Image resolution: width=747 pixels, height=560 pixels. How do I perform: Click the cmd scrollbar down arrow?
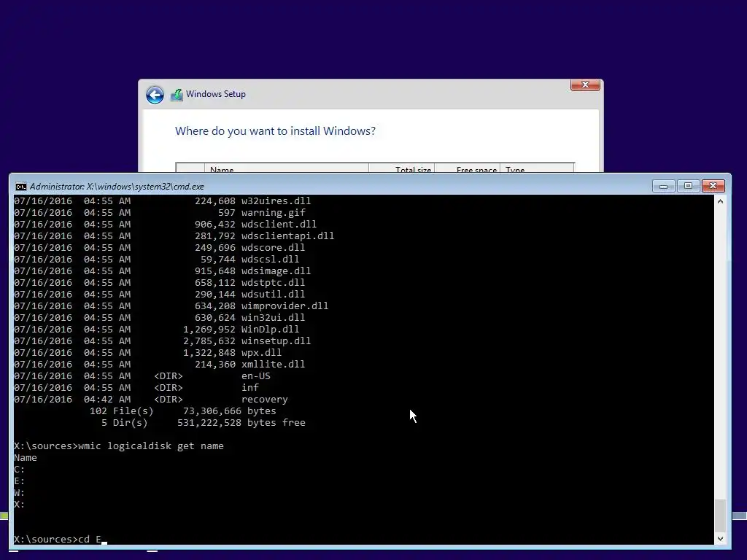tap(720, 539)
